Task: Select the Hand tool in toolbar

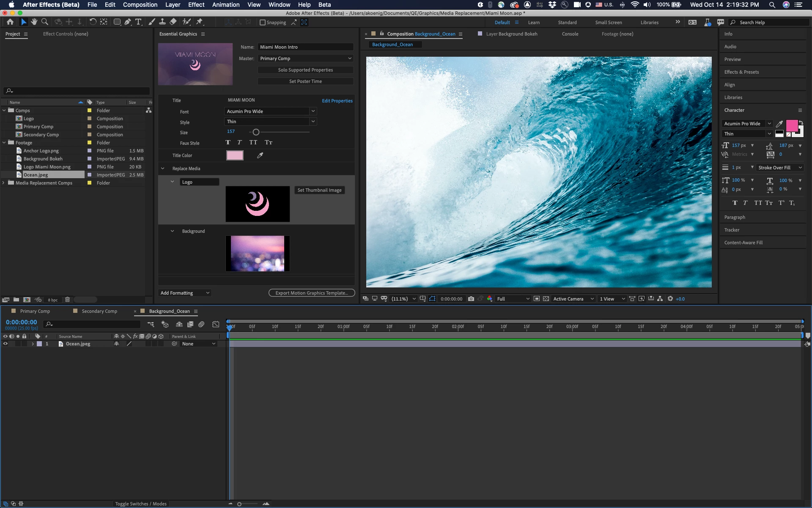Action: point(34,22)
